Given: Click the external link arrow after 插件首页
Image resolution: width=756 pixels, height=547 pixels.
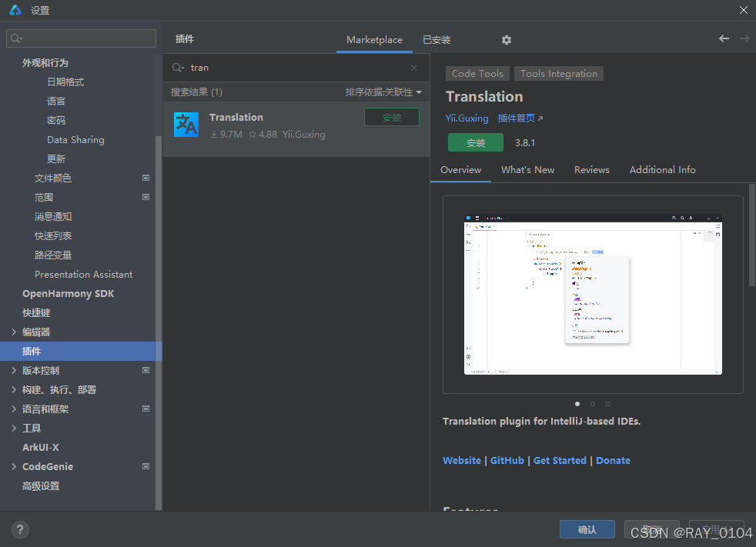Looking at the screenshot, I should point(540,118).
